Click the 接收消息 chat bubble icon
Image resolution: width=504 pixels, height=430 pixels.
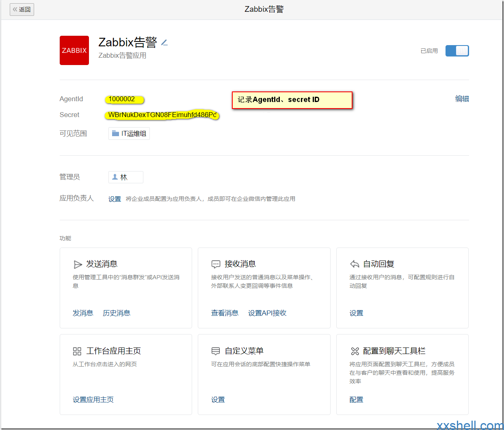[x=216, y=265]
